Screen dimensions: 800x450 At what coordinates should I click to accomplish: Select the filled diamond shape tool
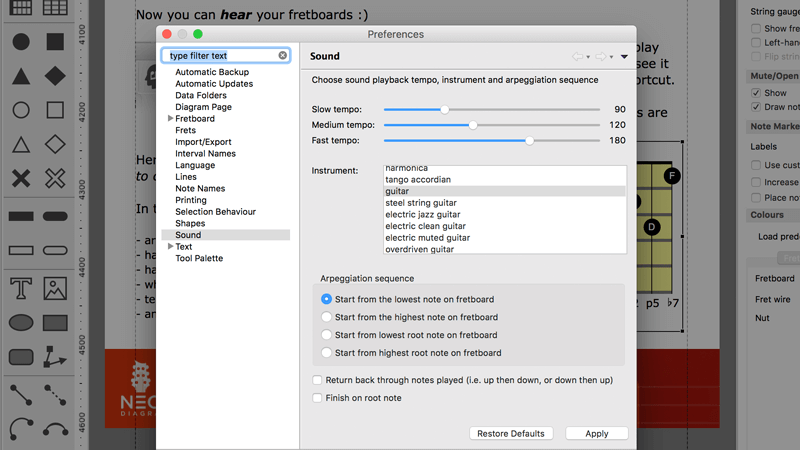55,76
